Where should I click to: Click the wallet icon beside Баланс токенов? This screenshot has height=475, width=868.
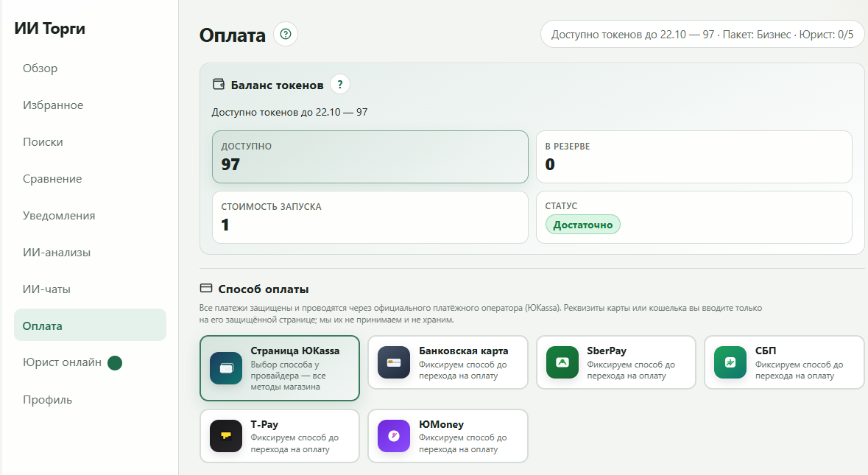[x=219, y=84]
